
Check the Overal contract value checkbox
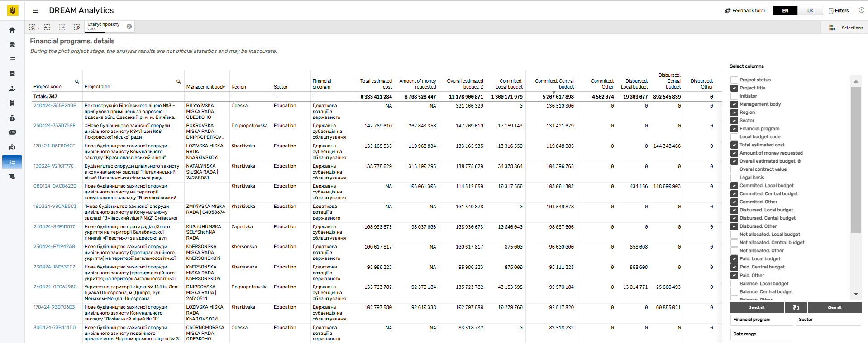click(x=734, y=169)
